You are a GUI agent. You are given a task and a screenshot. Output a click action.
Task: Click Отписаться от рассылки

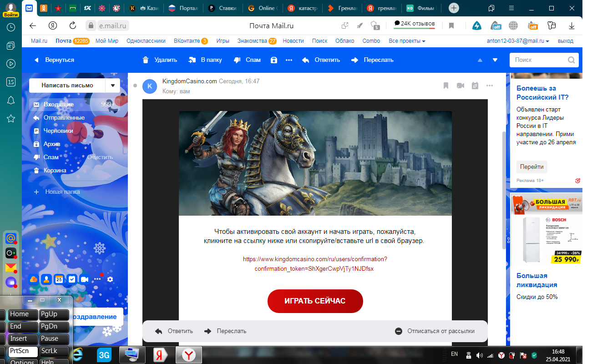435,331
